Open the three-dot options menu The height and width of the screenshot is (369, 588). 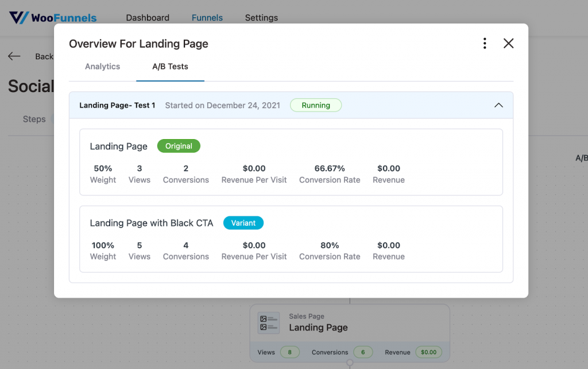(x=485, y=44)
